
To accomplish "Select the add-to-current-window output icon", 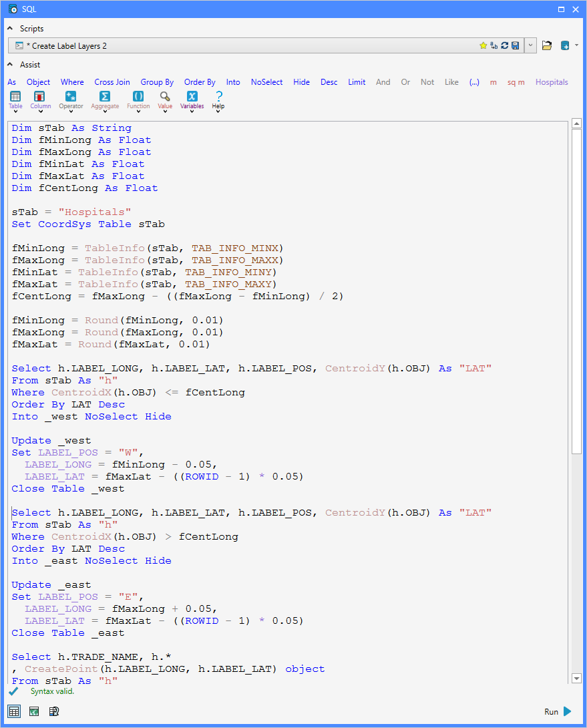I will coord(54,711).
